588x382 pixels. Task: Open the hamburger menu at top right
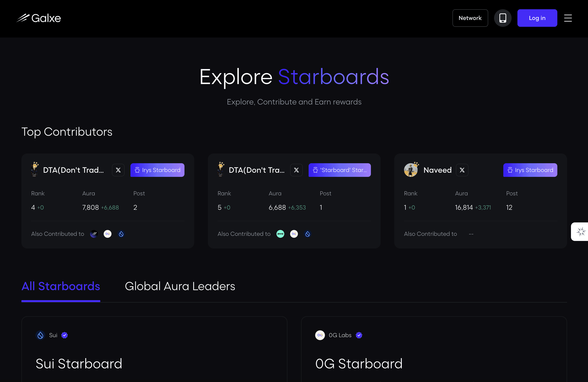pos(568,18)
